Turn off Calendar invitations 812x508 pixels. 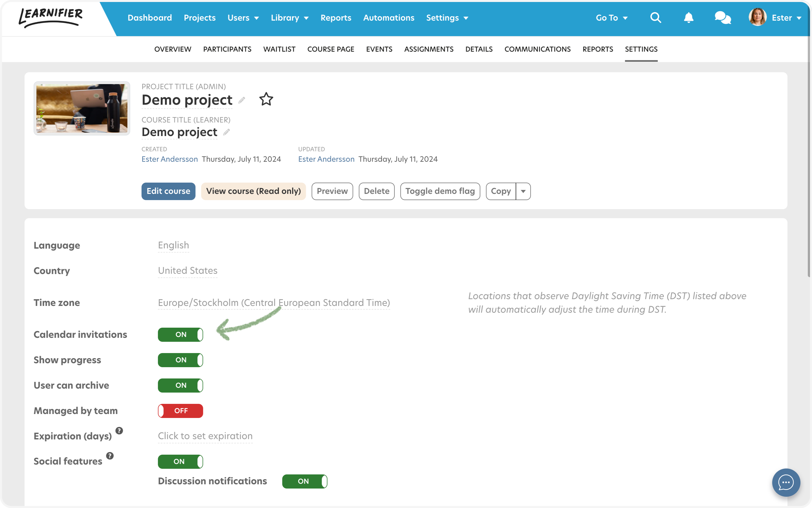[x=180, y=335]
